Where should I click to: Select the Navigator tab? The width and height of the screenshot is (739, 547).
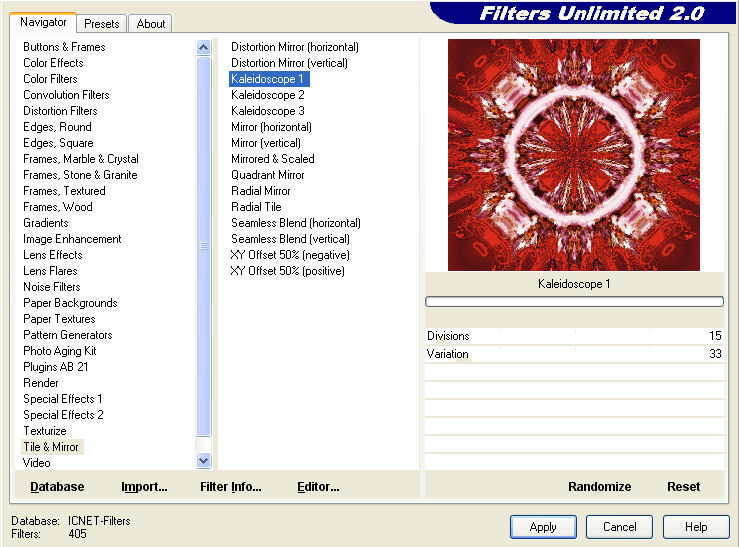[x=43, y=22]
